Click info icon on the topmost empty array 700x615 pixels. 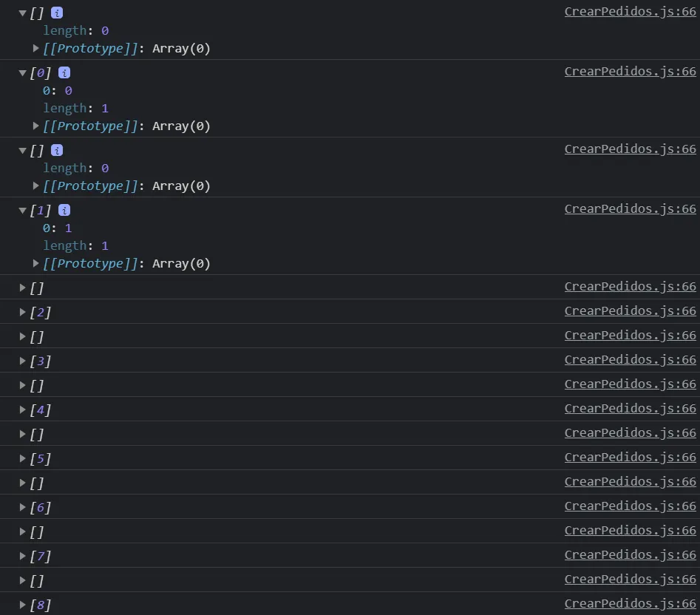[57, 13]
